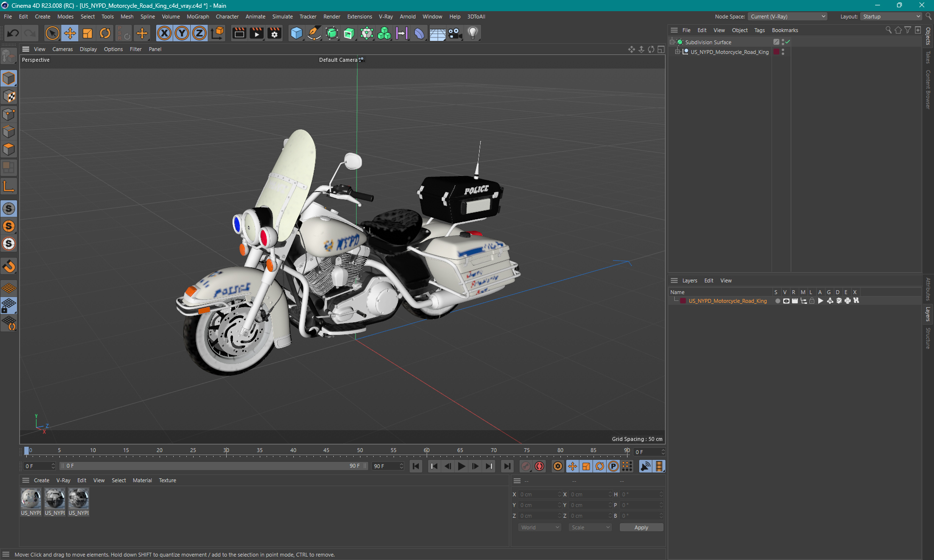Click the US_NYPD layer color swatch
Screen dimensions: 934x560
click(x=683, y=301)
